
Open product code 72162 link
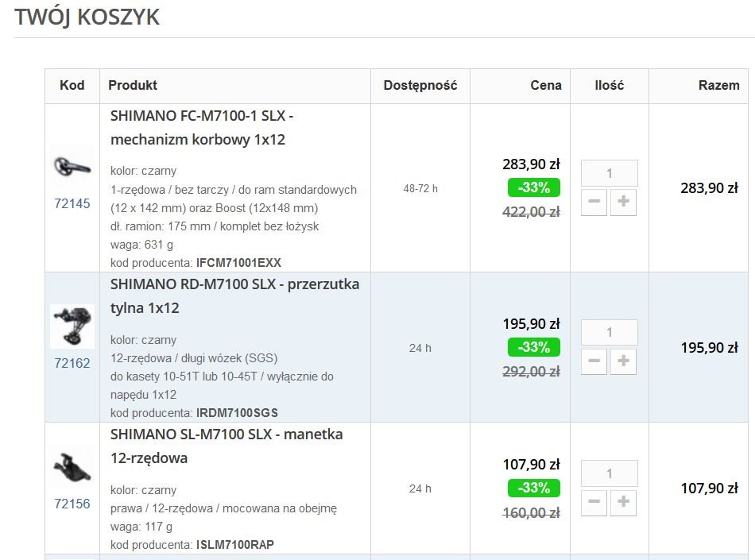pyautogui.click(x=72, y=363)
